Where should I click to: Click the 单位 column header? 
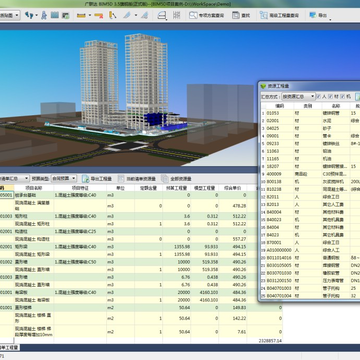120,188
